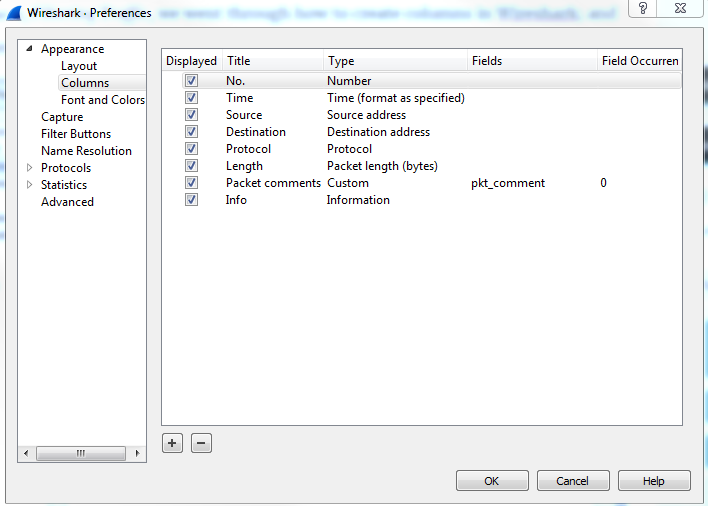The height and width of the screenshot is (506, 708).
Task: Uncheck the No. column displayed checkbox
Action: point(191,80)
